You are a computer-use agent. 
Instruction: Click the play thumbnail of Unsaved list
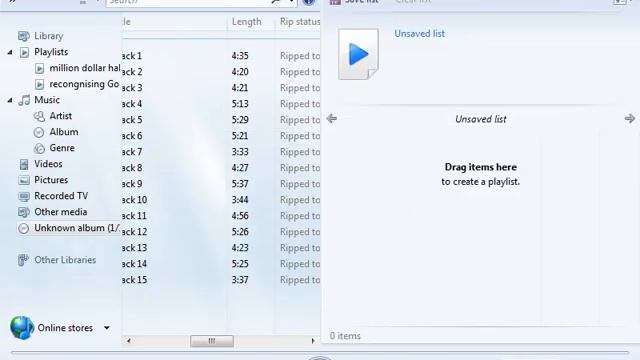(x=358, y=54)
